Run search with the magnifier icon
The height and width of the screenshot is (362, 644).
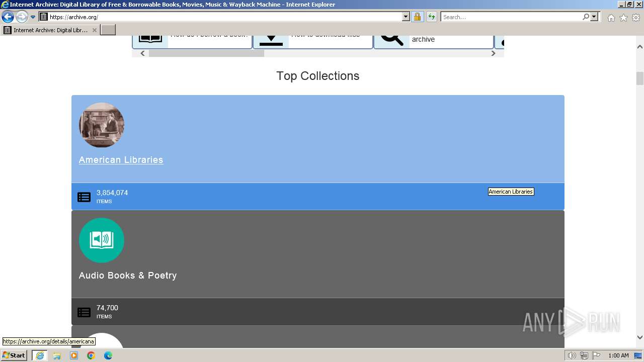(x=586, y=17)
